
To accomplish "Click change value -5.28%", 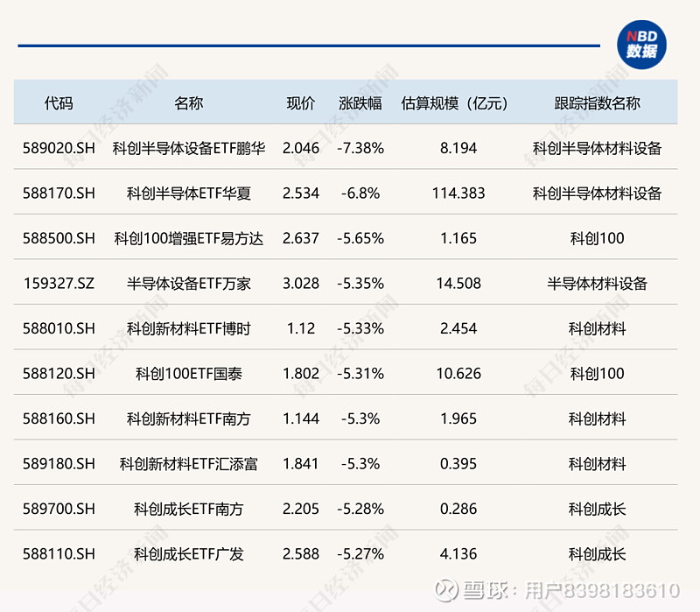I will click(x=360, y=509).
